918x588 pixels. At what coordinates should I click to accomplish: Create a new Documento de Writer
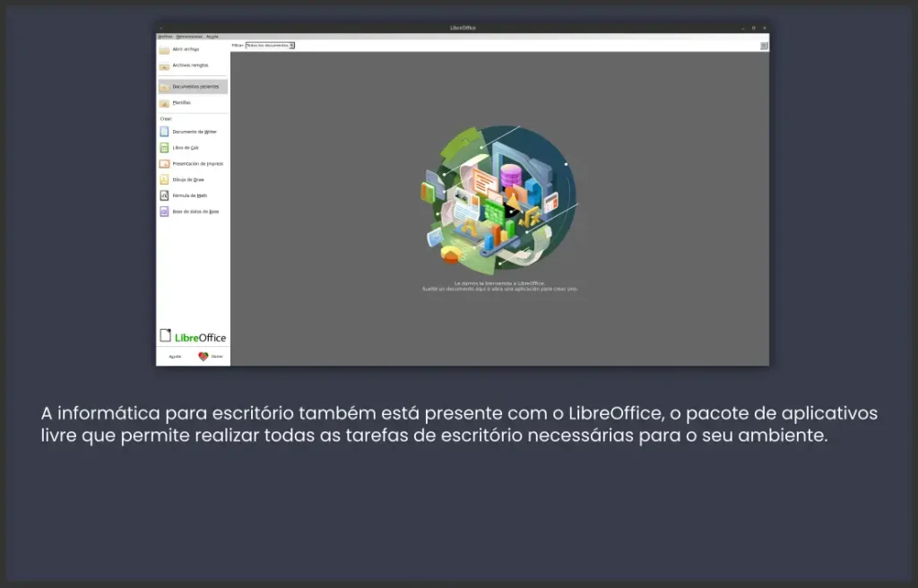[193, 132]
